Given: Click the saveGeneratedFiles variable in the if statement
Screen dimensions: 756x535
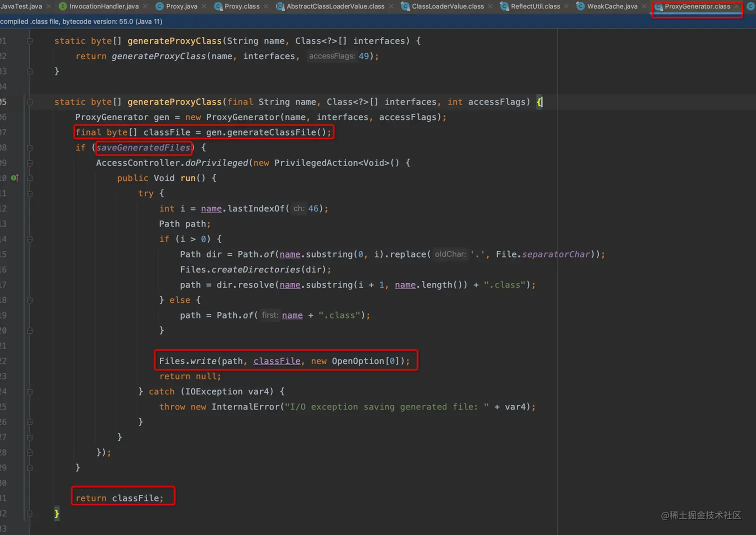Looking at the screenshot, I should [x=143, y=147].
